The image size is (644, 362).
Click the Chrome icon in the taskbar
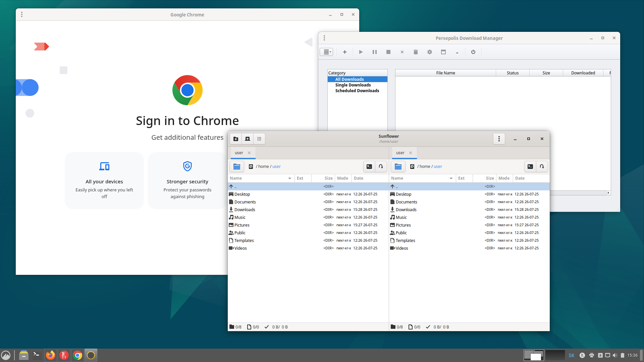pos(77,355)
